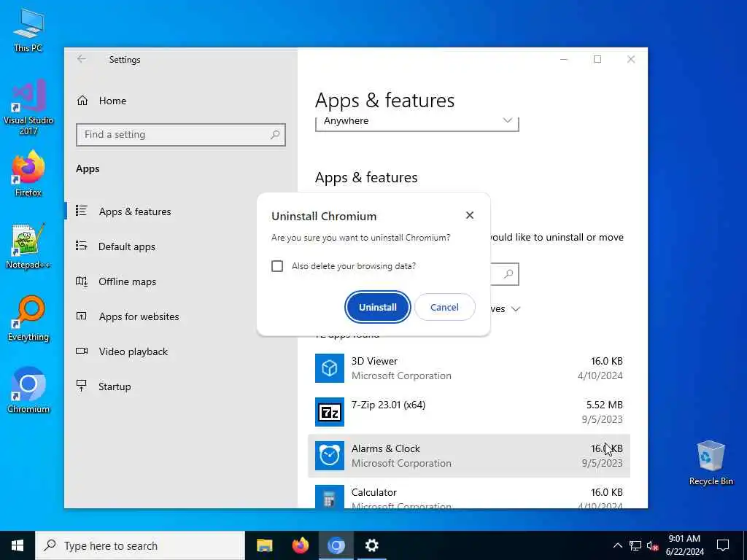This screenshot has height=560, width=747.
Task: Close the Uninstall Chromium dialog with X
Action: [470, 215]
